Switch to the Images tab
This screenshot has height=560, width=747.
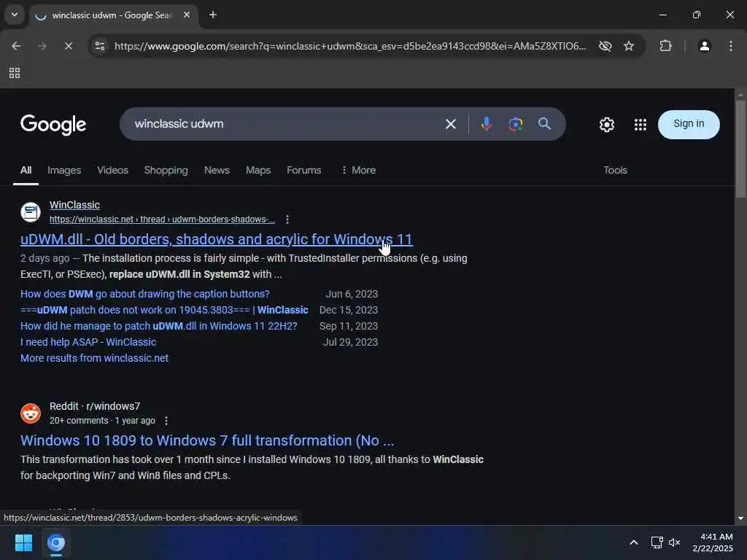click(64, 170)
